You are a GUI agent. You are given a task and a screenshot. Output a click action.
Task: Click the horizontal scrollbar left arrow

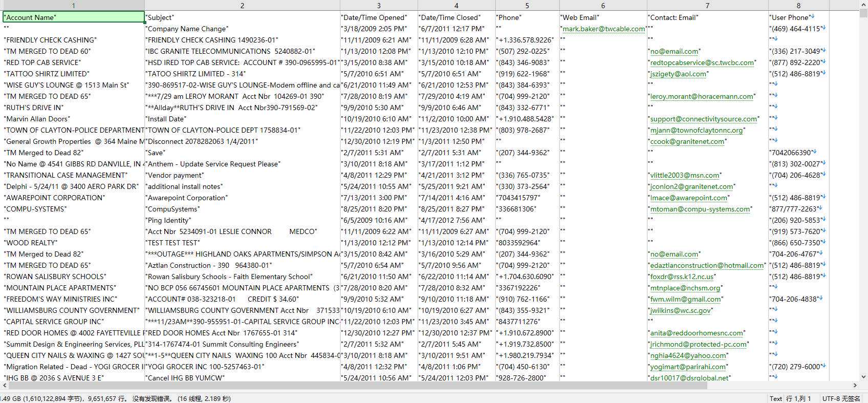(5, 386)
